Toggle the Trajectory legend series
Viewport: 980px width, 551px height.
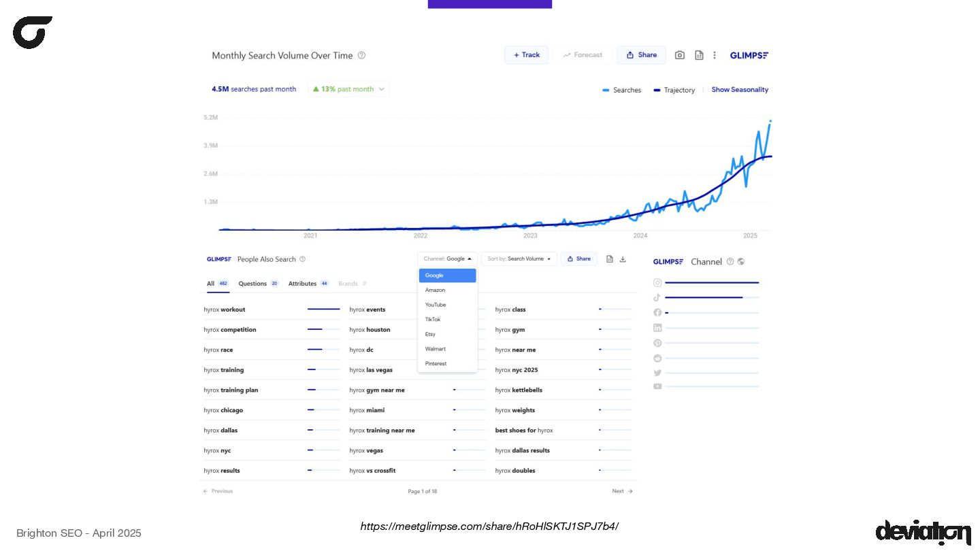tap(674, 90)
